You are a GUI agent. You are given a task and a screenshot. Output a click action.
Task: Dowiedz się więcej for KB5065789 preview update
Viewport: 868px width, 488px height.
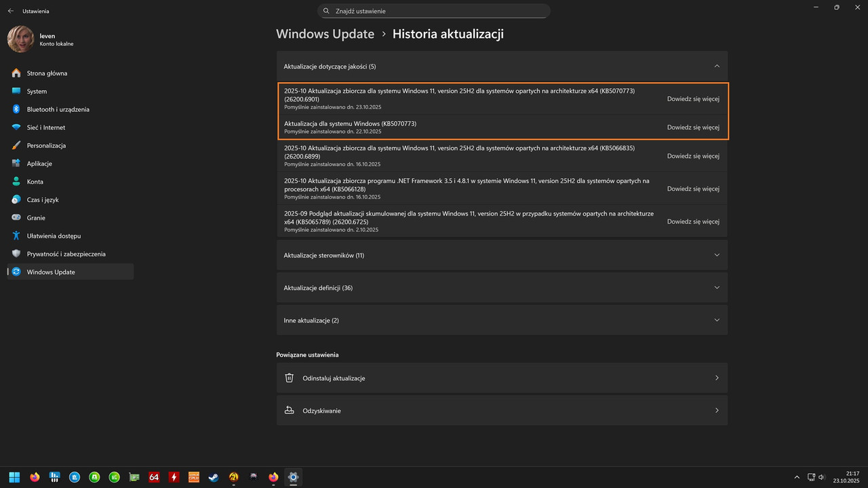click(693, 222)
